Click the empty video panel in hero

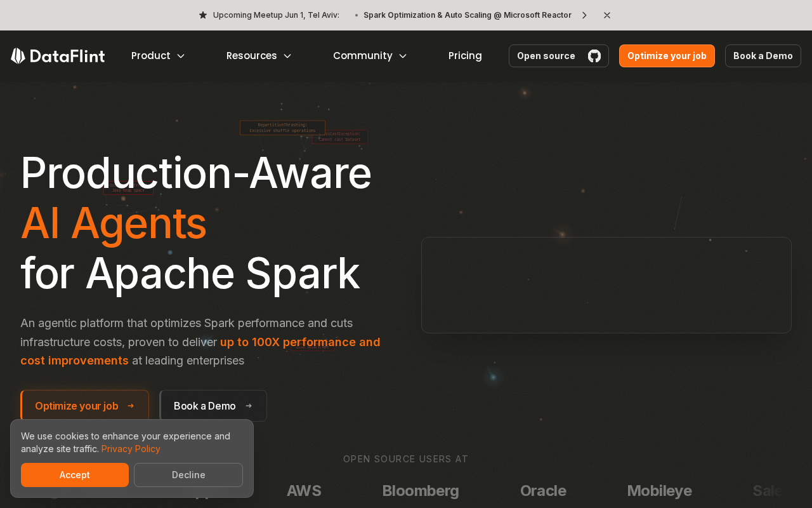(606, 285)
